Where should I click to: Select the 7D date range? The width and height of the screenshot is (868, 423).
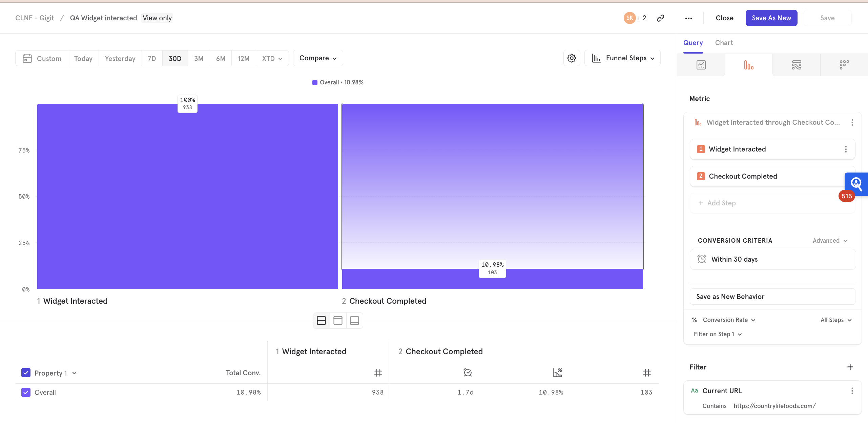[152, 58]
